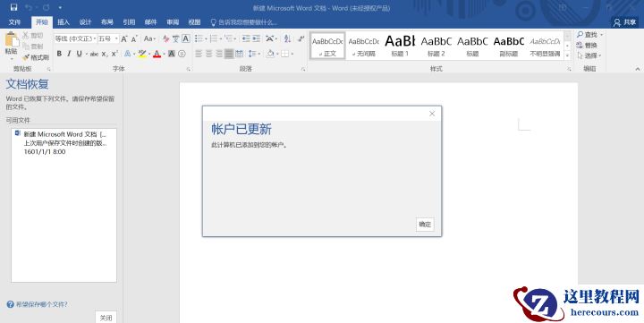This screenshot has width=644, height=323.
Task: Expand the styles gallery more arrow
Action: coord(567,55)
